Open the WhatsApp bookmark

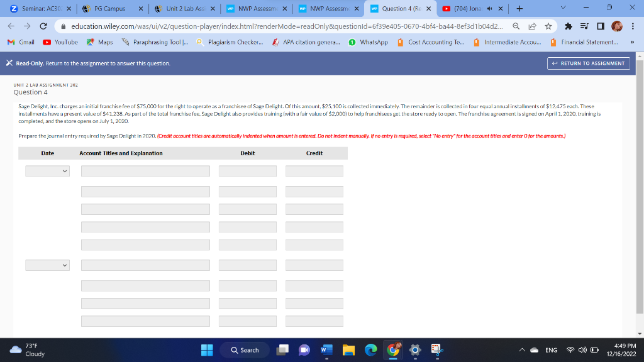click(x=369, y=42)
